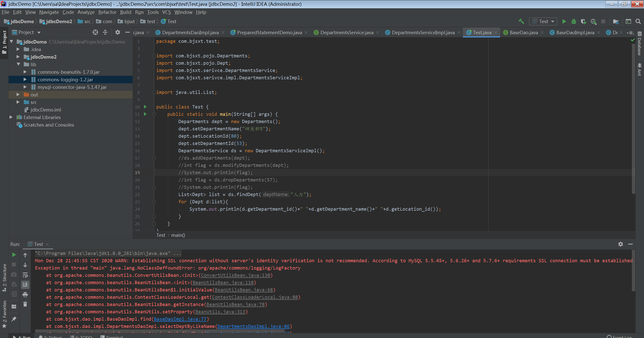Screen dimensions: 644x338
Task: Collapse the lib folder
Action: click(18, 64)
